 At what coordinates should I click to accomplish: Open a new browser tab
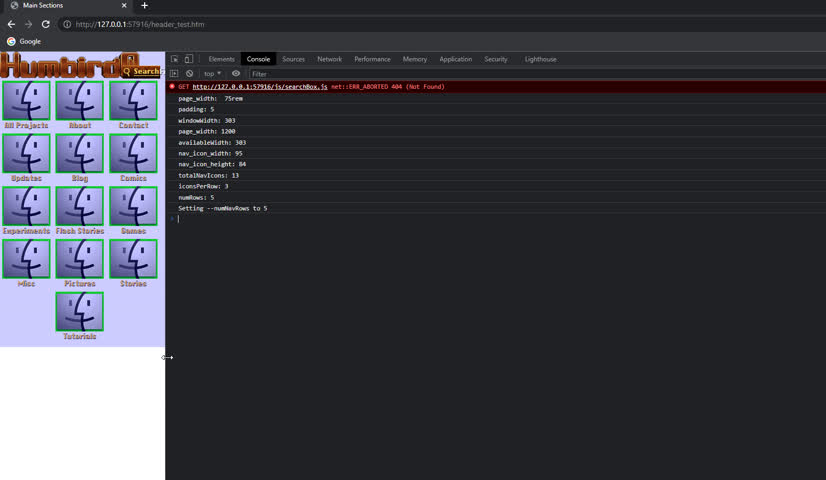144,6
